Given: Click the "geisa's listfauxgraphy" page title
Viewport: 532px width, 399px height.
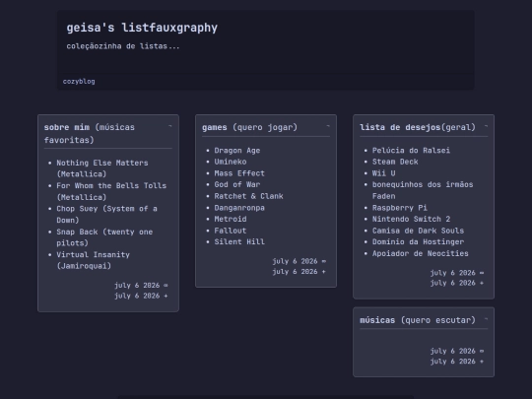Looking at the screenshot, I should tap(142, 28).
